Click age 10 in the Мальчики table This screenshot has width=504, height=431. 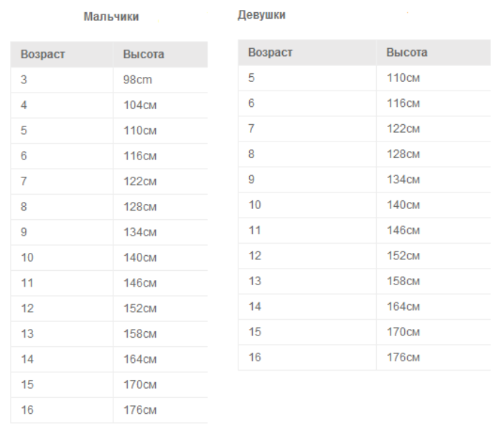pos(27,258)
